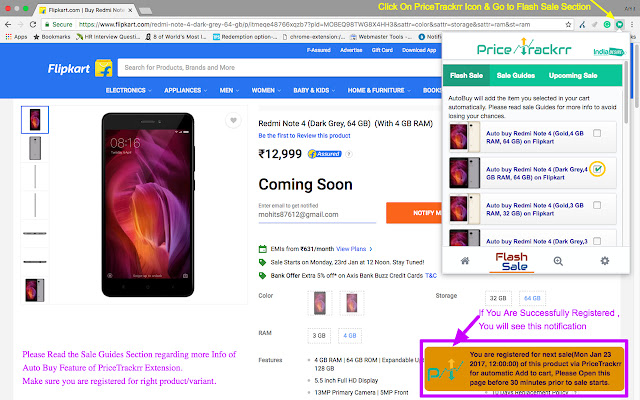Select the first color swatch
Image resolution: width=640 pixels, height=400 pixels.
coord(320,302)
